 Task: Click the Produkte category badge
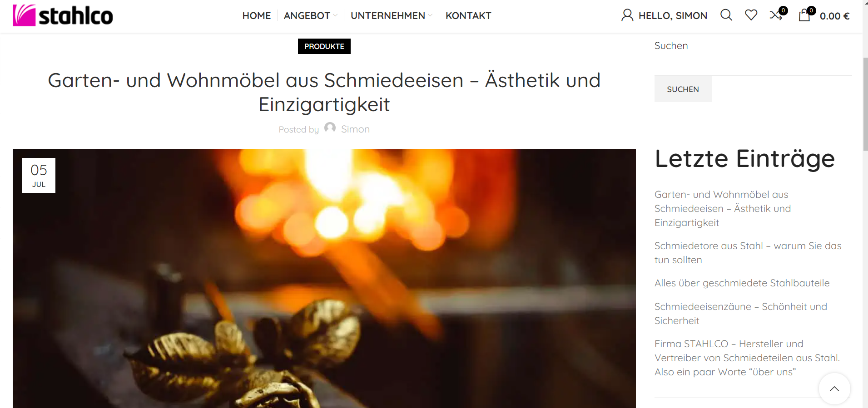(x=324, y=46)
